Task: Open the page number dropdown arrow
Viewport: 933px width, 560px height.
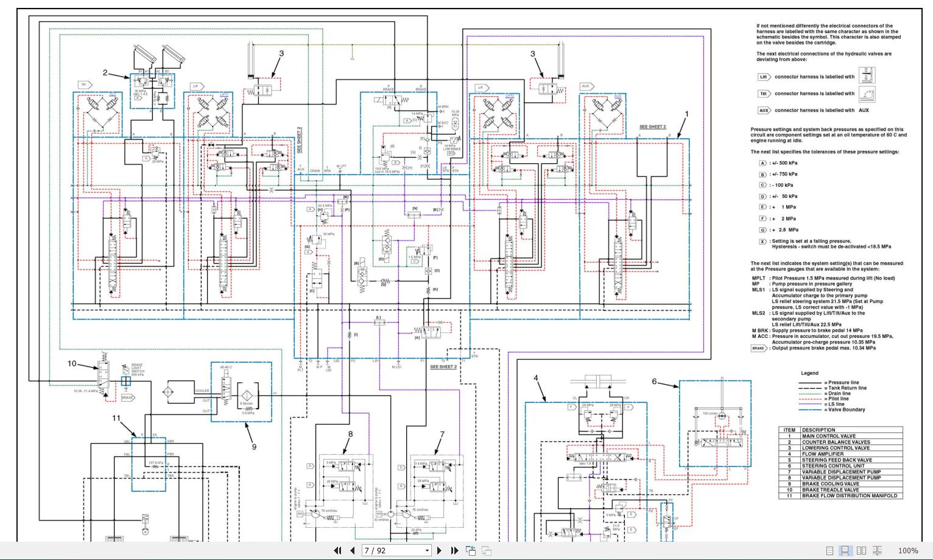Action: pos(427,550)
